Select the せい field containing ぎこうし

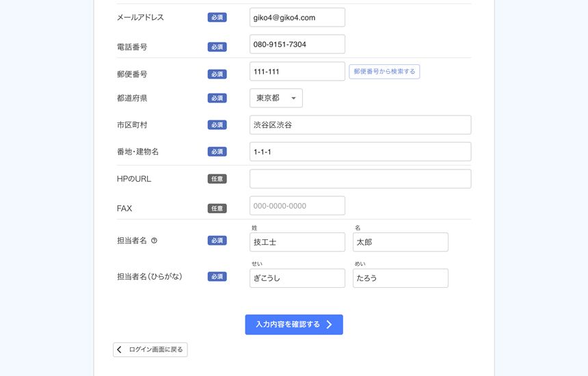click(297, 278)
